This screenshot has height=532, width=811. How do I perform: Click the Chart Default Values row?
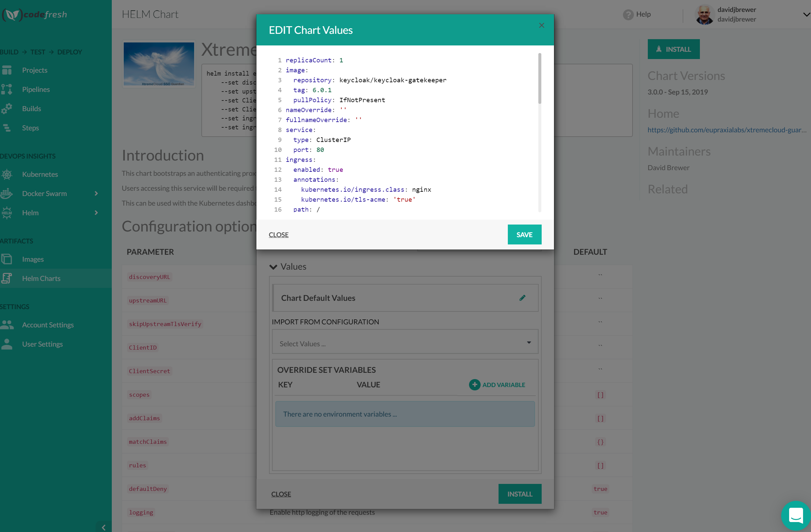(405, 298)
